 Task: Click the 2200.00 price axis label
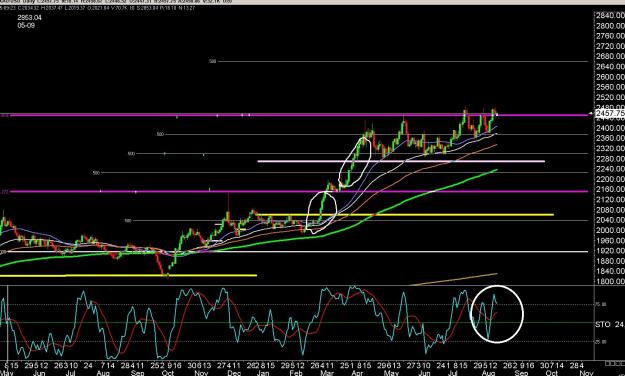pos(610,179)
